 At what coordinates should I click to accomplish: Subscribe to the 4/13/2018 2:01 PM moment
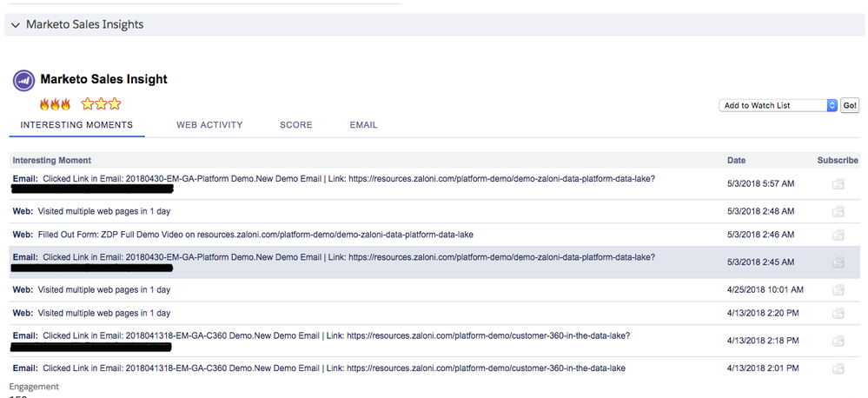click(838, 368)
